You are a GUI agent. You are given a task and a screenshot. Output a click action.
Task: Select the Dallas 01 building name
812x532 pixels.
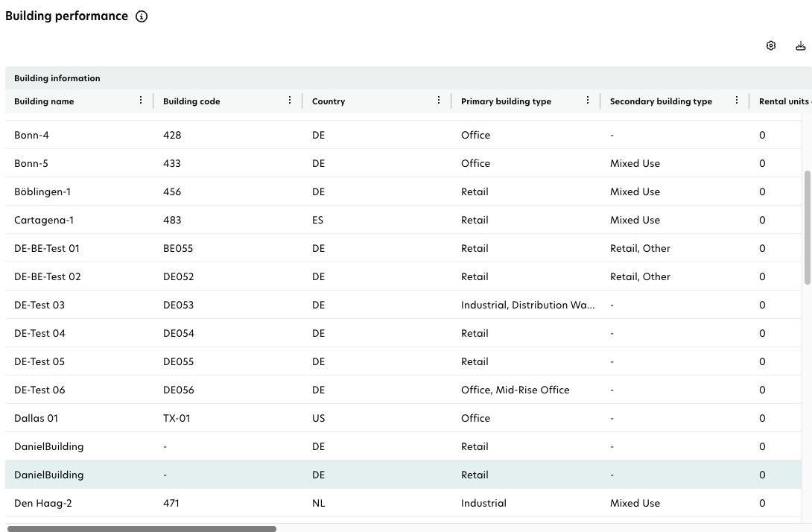[x=37, y=419]
